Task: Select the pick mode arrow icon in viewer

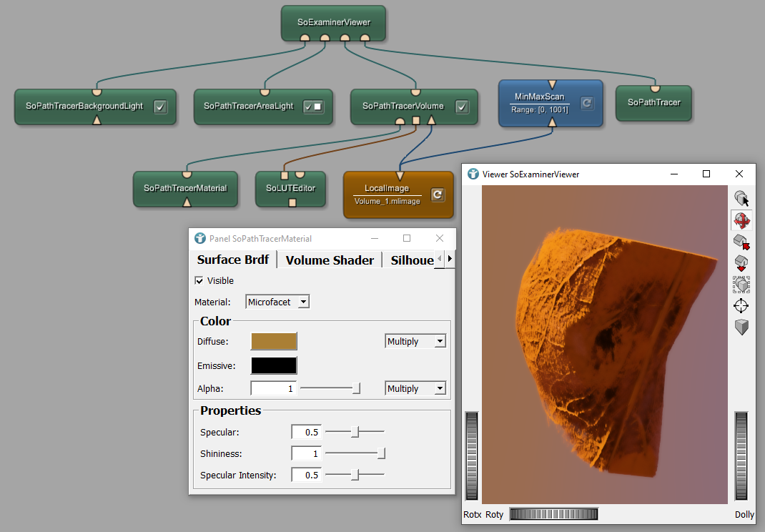Action: (x=741, y=199)
